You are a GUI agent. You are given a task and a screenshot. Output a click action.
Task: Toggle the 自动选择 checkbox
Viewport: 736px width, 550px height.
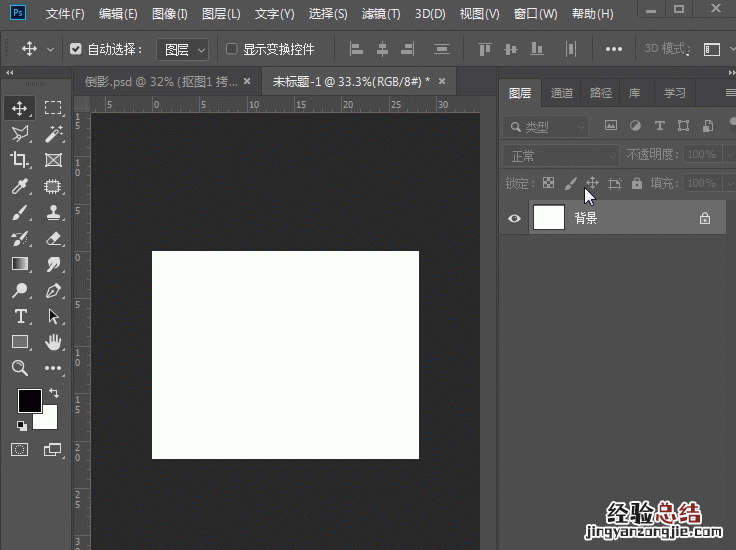(x=76, y=49)
